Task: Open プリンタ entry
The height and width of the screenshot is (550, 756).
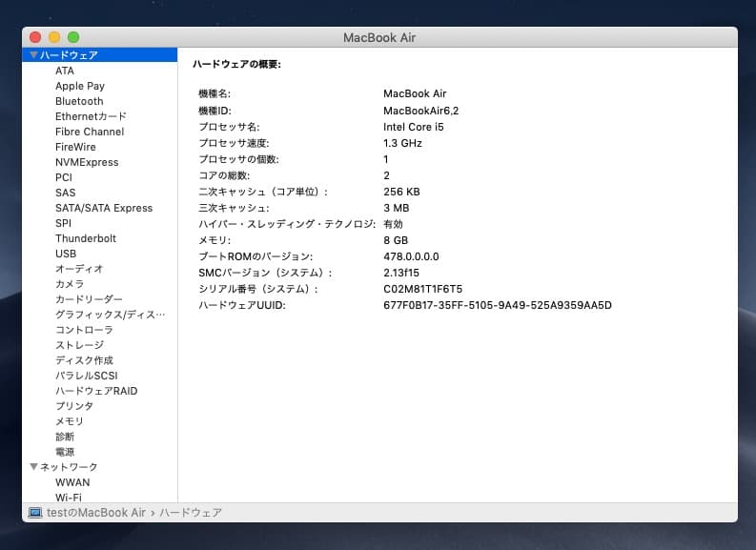Action: pyautogui.click(x=74, y=406)
